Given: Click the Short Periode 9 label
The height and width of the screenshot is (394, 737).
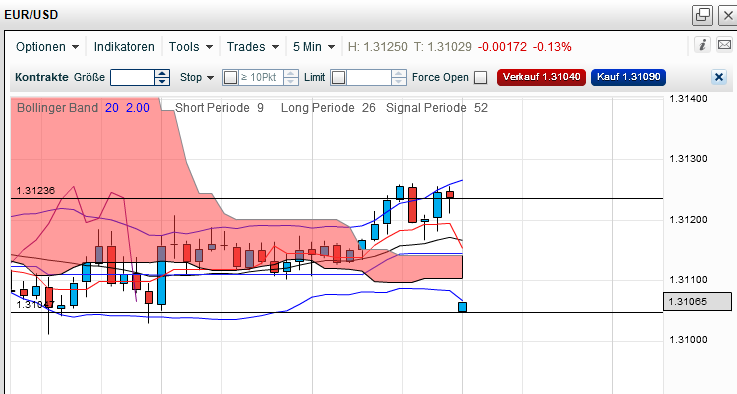Looking at the screenshot, I should pyautogui.click(x=220, y=108).
